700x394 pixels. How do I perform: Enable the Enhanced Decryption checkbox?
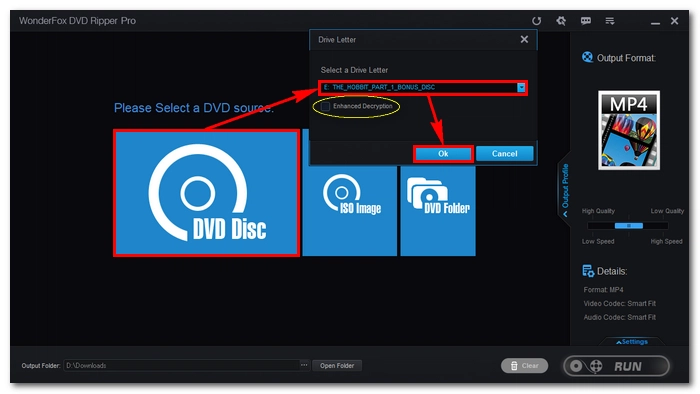point(326,106)
